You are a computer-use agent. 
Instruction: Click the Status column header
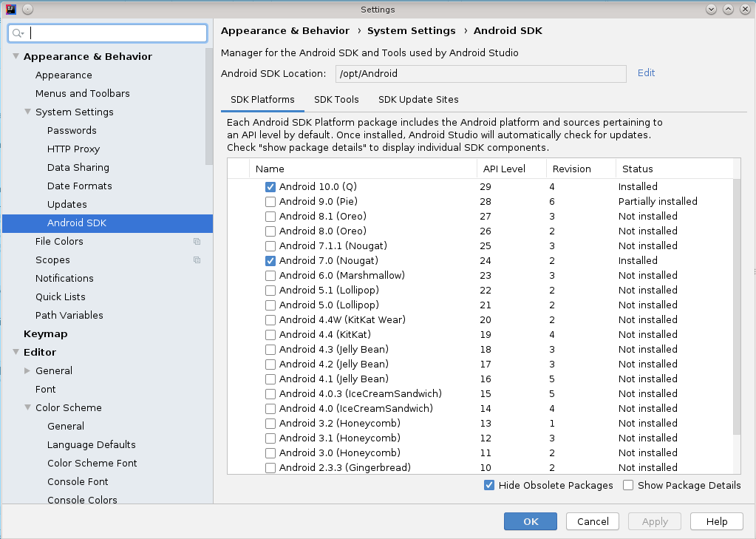pyautogui.click(x=675, y=169)
